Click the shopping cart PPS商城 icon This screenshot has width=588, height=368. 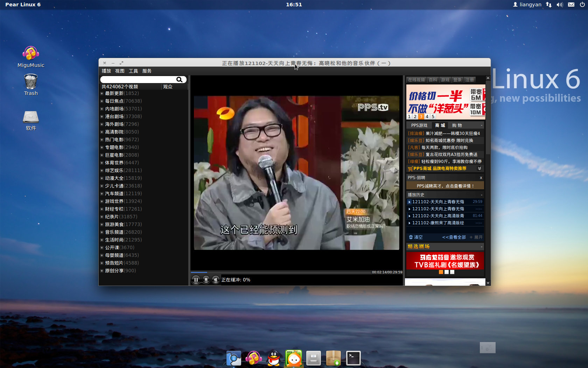410,169
